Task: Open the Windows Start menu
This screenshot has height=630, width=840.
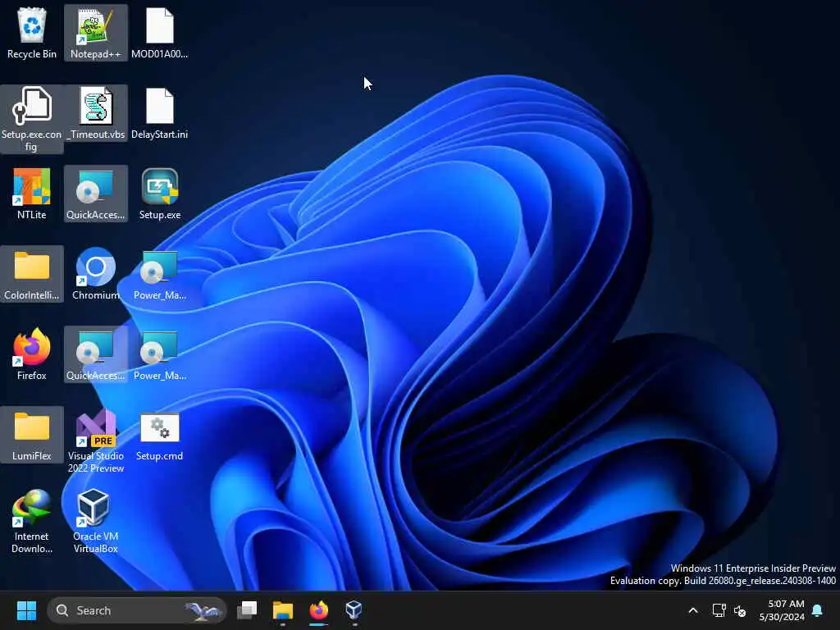Action: pos(26,610)
